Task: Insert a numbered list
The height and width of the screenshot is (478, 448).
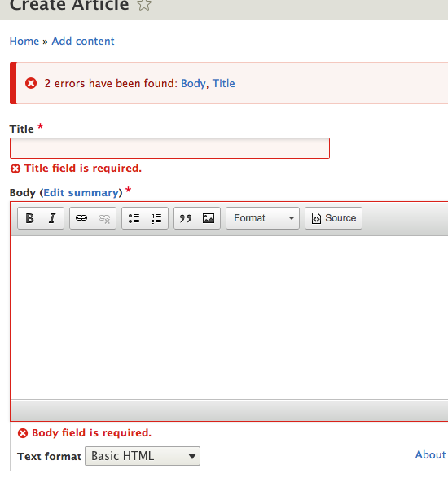Action: 156,218
